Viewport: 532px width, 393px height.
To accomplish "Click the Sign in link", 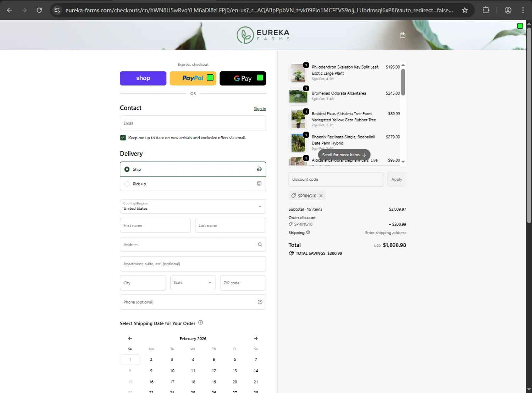I will click(x=260, y=109).
